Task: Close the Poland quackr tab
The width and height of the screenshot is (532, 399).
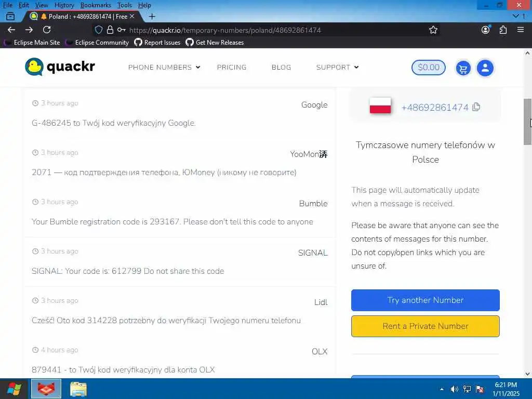Action: (x=132, y=16)
